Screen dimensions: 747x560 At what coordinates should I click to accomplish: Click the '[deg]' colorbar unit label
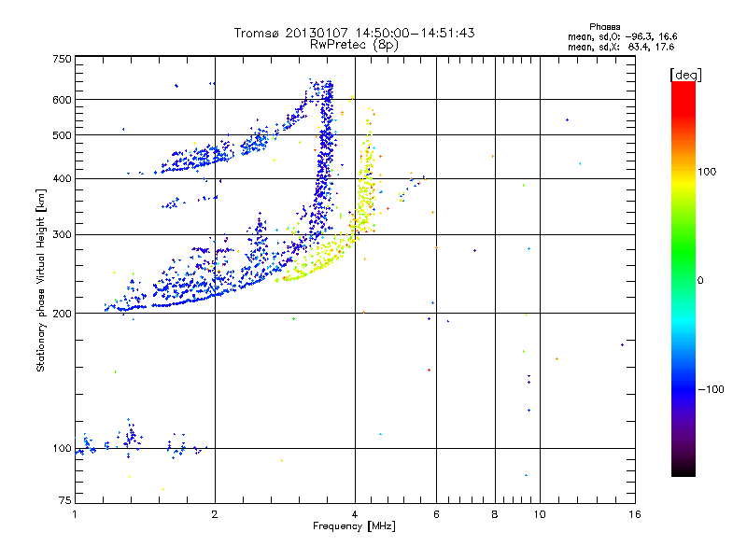click(x=685, y=75)
